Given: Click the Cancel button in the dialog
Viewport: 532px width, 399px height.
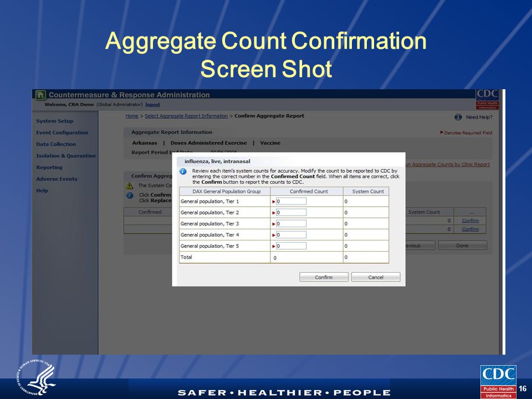Looking at the screenshot, I should (x=376, y=277).
